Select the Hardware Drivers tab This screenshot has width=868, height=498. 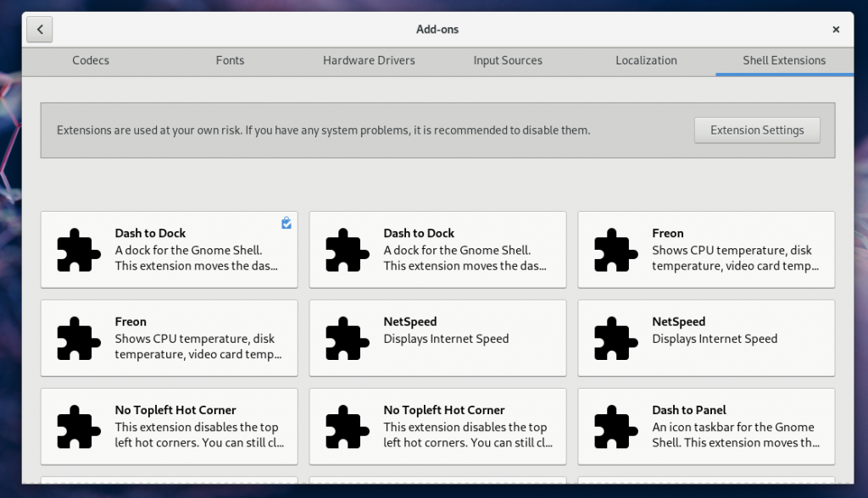369,60
